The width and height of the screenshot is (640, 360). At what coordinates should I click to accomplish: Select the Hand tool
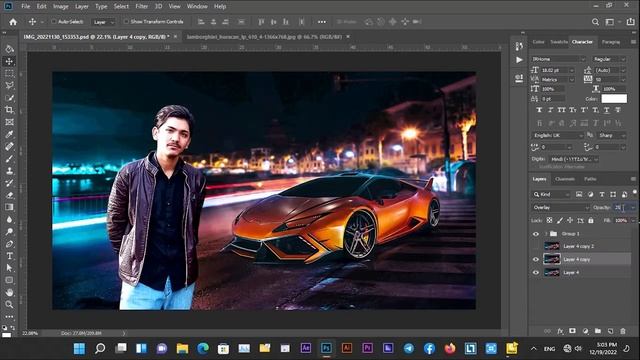9,292
